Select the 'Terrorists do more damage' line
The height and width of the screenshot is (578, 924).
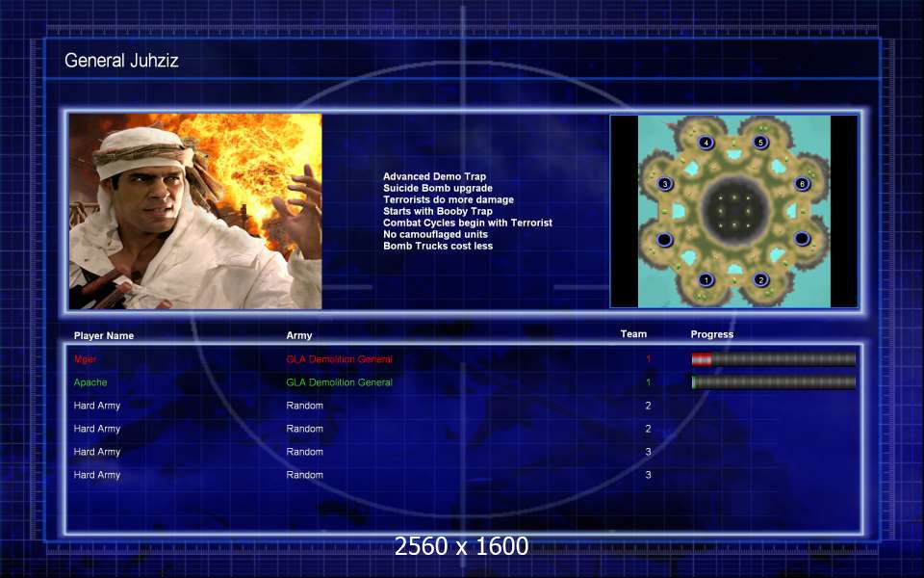tap(449, 200)
